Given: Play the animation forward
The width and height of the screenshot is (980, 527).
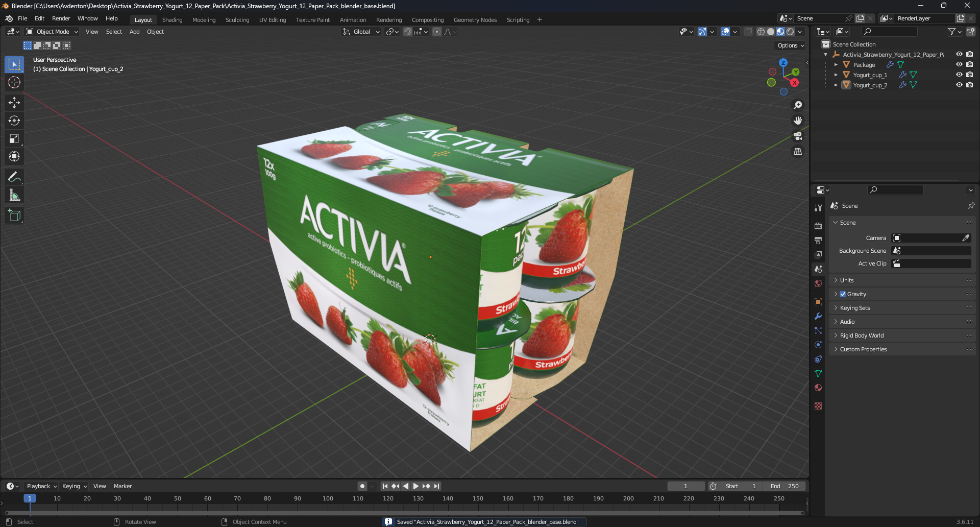Looking at the screenshot, I should pyautogui.click(x=416, y=486).
